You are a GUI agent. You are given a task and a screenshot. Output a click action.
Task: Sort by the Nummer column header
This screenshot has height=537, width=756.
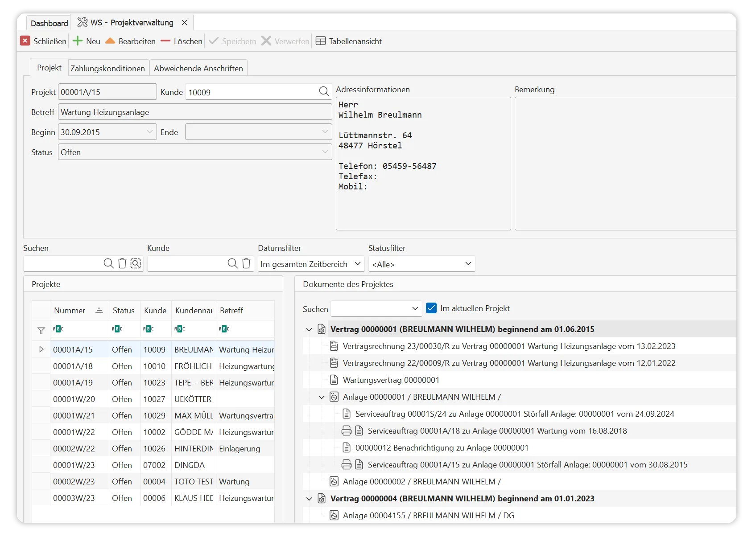[x=70, y=311]
